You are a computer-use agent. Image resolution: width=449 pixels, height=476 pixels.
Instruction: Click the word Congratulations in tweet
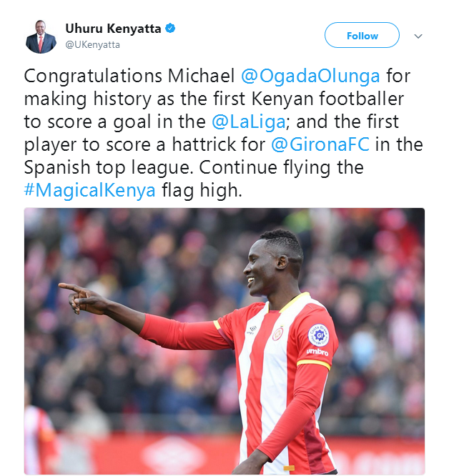pos(93,76)
